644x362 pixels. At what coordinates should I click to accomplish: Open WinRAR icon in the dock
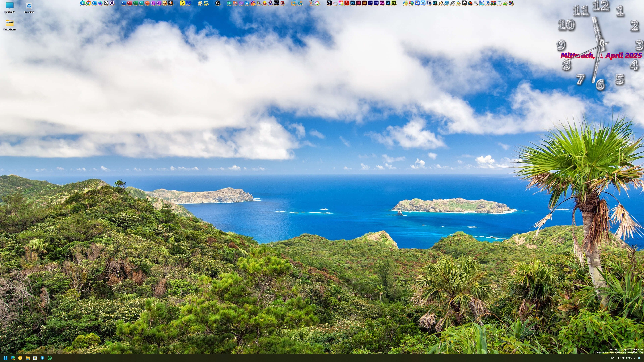click(x=494, y=3)
